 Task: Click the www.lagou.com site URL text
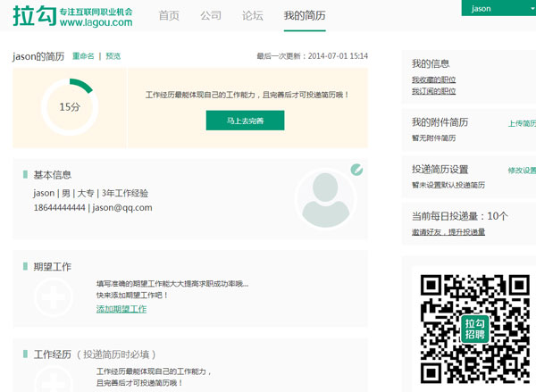pos(96,22)
